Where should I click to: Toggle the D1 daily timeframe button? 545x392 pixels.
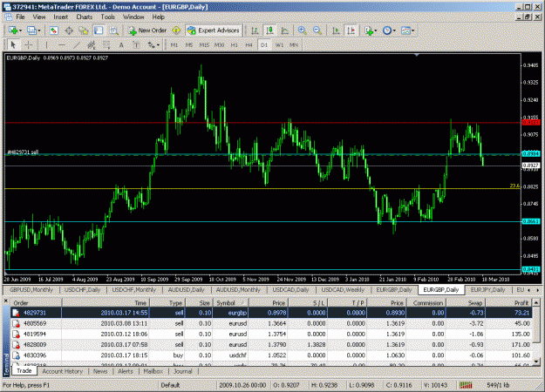tap(264, 44)
